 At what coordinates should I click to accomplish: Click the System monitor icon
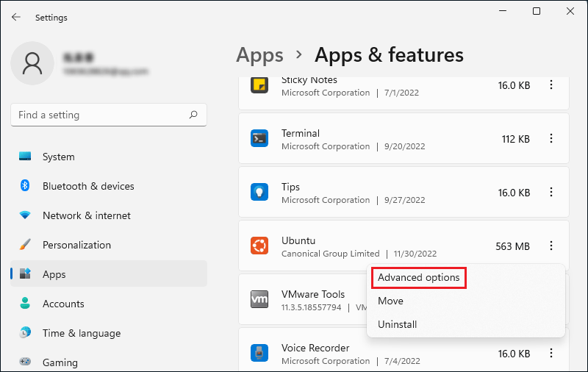(x=25, y=156)
